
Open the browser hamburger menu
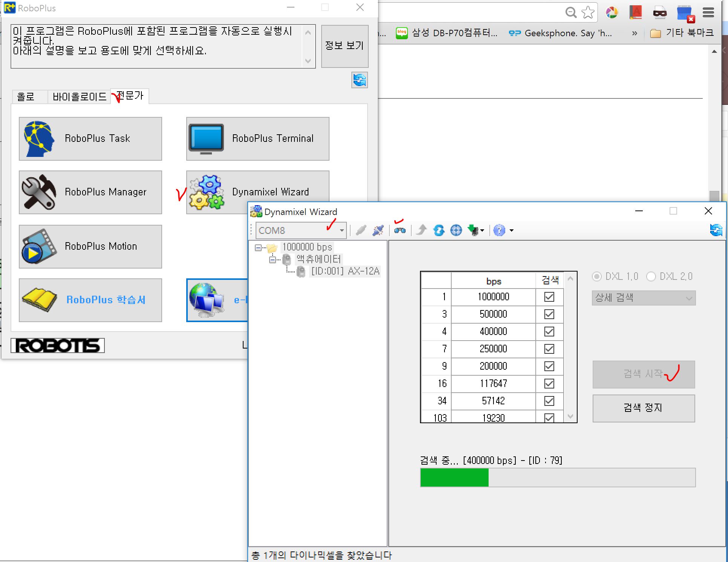pos(708,13)
